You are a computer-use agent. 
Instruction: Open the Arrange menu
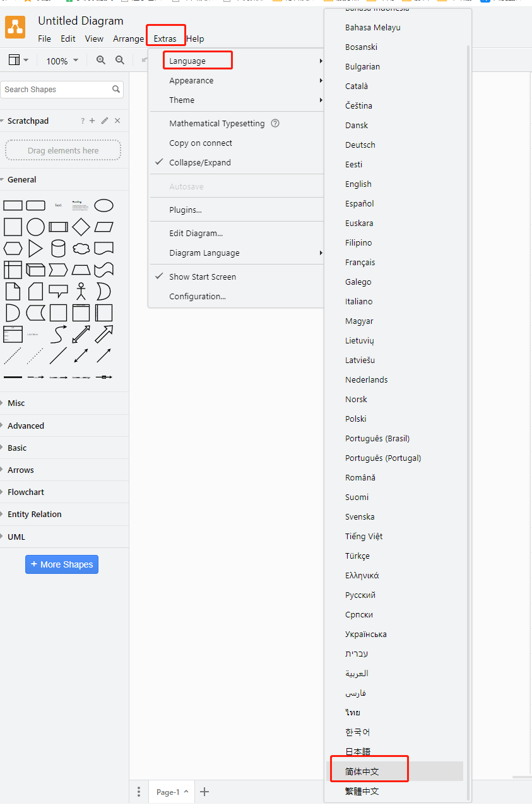point(129,39)
